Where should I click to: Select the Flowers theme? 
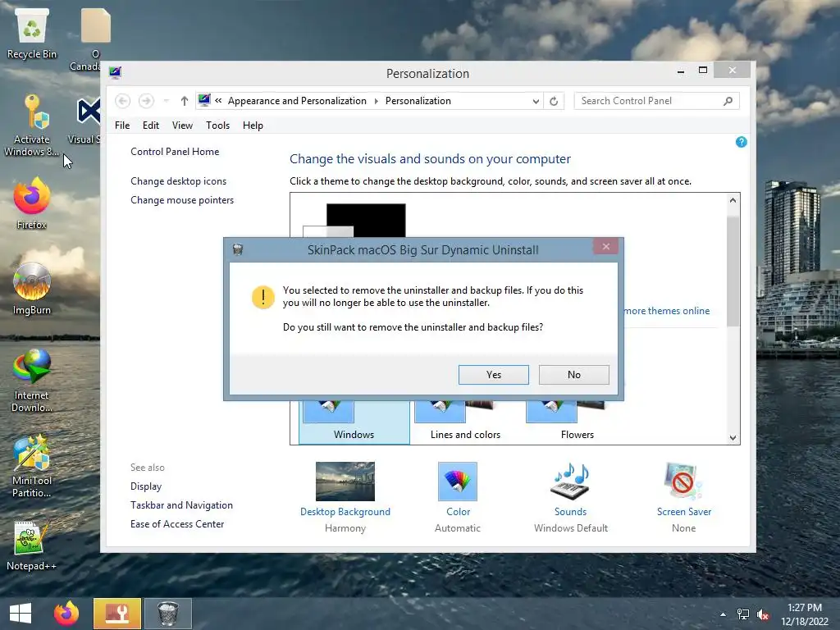click(x=577, y=422)
